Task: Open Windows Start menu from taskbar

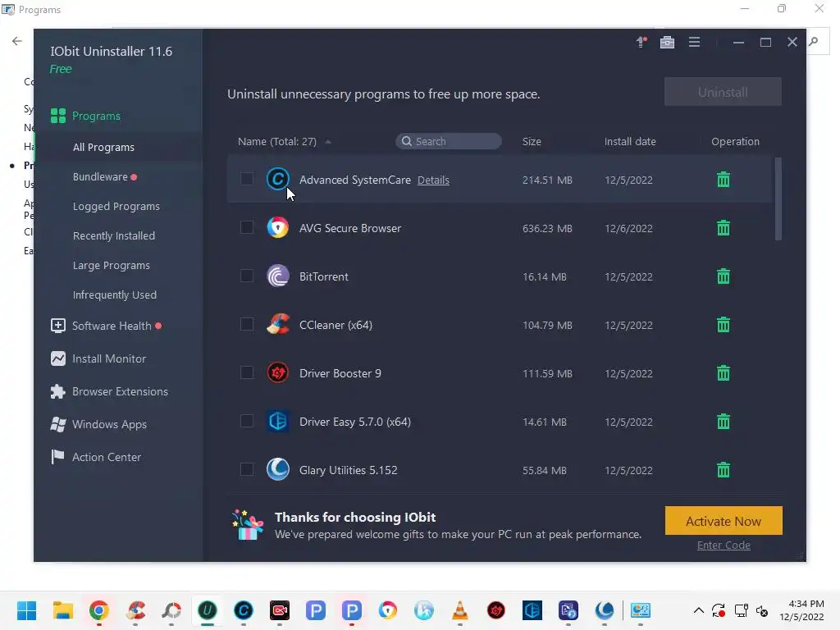Action: point(26,610)
